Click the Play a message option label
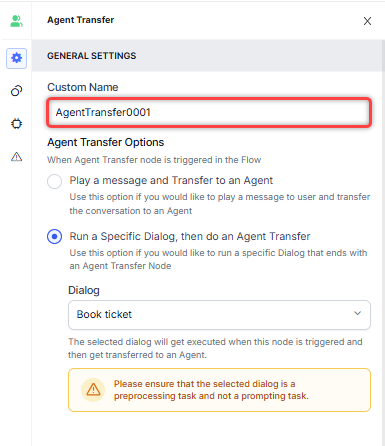This screenshot has height=446, width=385. (171, 180)
